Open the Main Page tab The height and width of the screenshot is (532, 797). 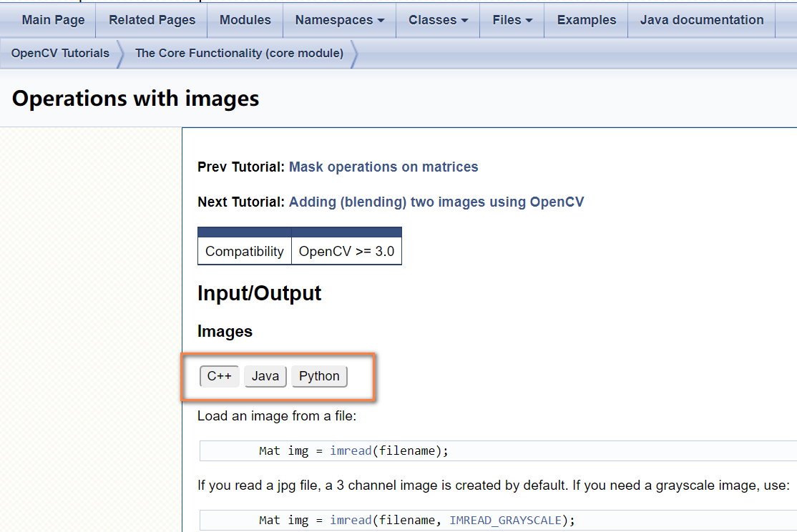[53, 20]
